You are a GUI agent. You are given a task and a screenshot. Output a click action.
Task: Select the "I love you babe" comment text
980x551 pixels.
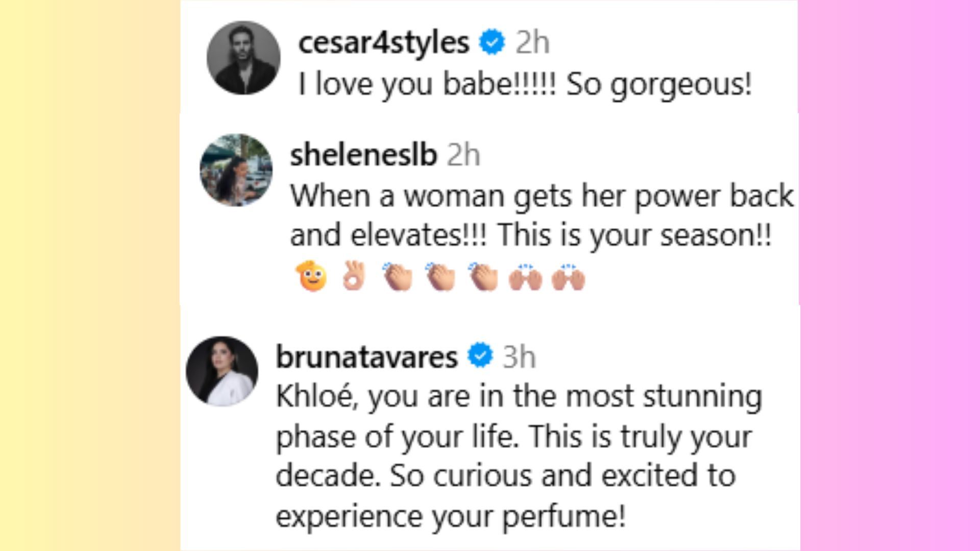(x=525, y=84)
